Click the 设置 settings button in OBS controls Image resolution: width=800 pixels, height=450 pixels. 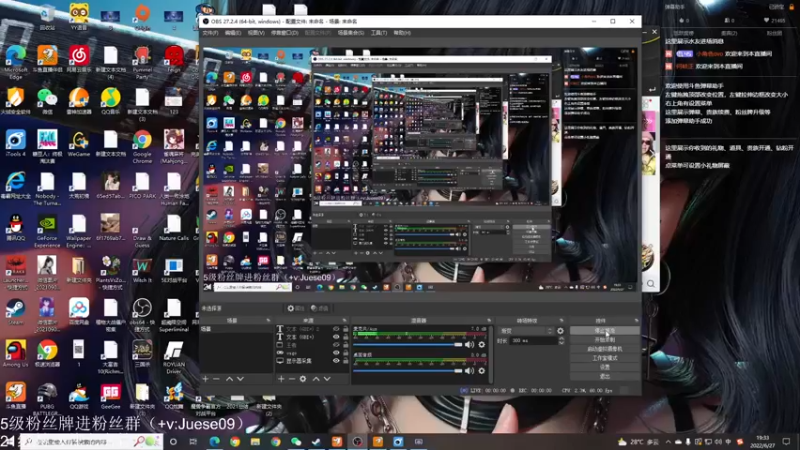(x=605, y=367)
